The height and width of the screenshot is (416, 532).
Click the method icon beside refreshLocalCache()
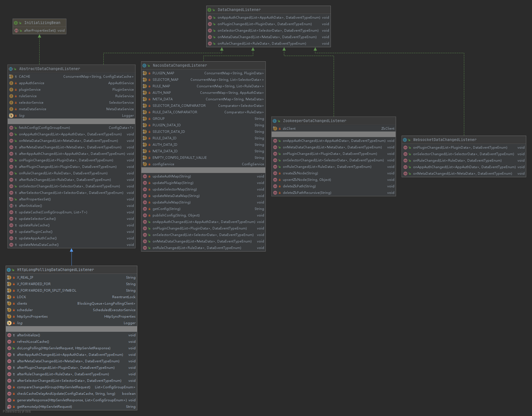[x=9, y=342]
